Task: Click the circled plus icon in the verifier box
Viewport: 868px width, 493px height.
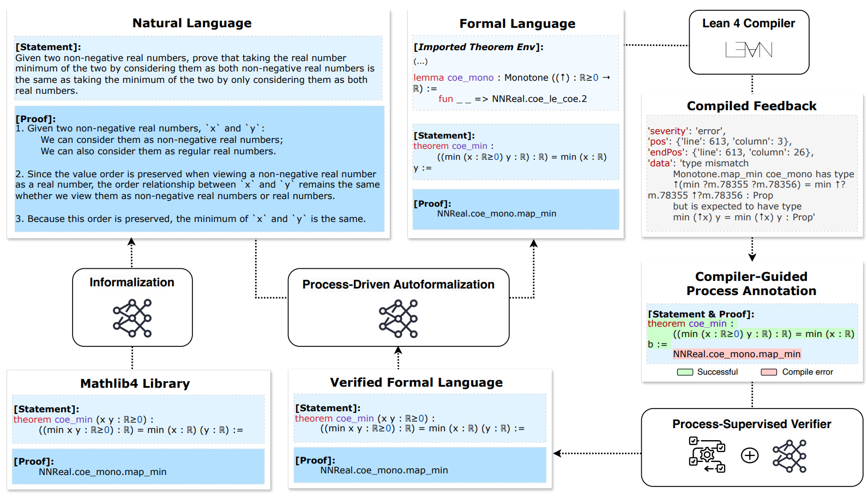Action: pyautogui.click(x=750, y=455)
